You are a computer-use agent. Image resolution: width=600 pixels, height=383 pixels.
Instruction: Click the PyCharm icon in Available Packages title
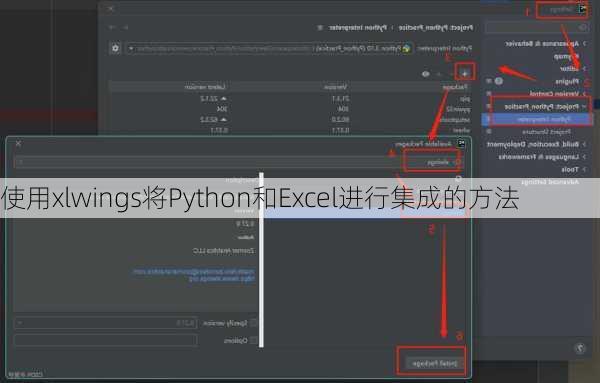coord(461,143)
